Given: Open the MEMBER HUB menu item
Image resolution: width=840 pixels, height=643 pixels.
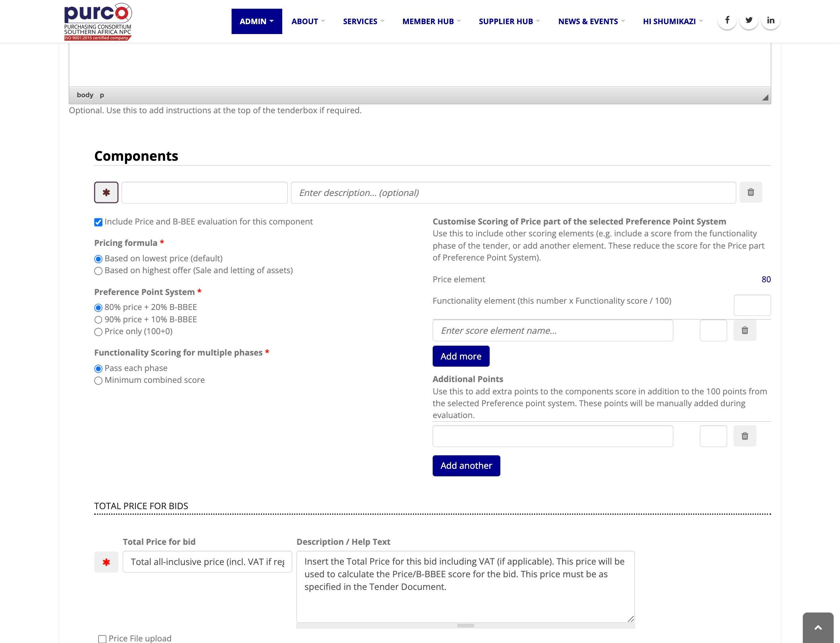Looking at the screenshot, I should [431, 21].
